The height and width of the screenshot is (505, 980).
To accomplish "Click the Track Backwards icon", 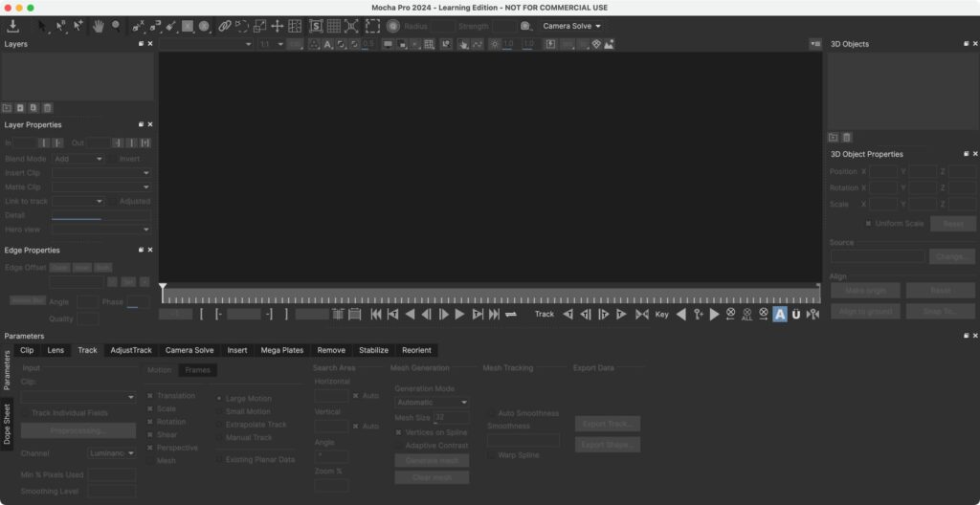I will 568,315.
